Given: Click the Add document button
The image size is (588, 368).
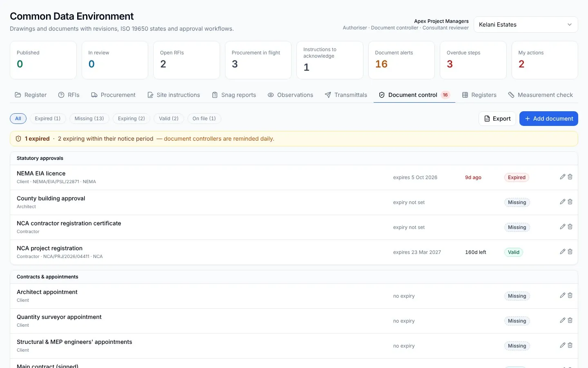Looking at the screenshot, I should tap(549, 119).
